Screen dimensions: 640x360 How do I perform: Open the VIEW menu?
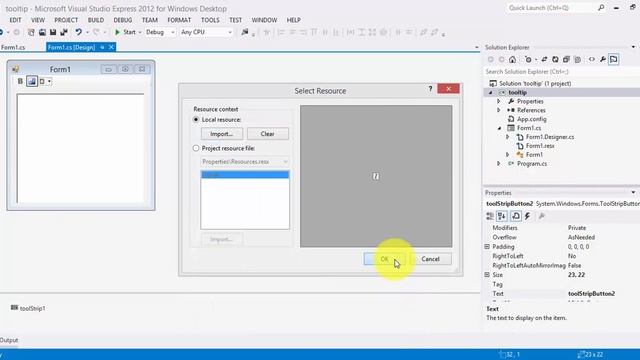[38, 20]
